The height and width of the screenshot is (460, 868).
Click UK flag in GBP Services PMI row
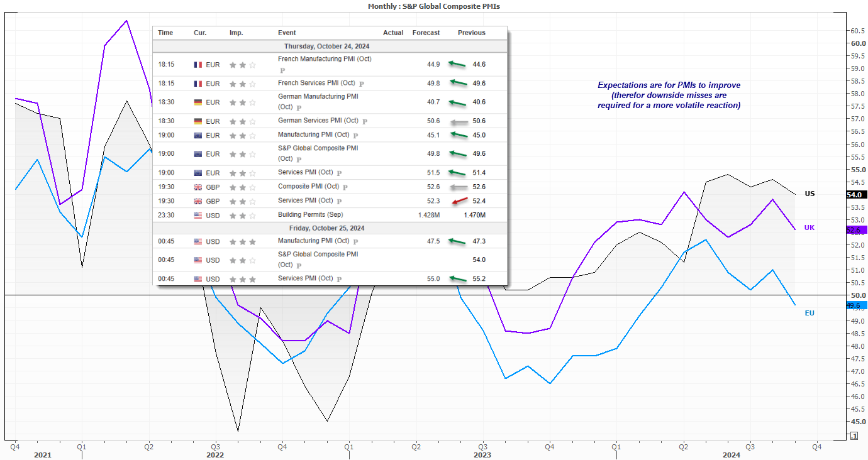[198, 201]
